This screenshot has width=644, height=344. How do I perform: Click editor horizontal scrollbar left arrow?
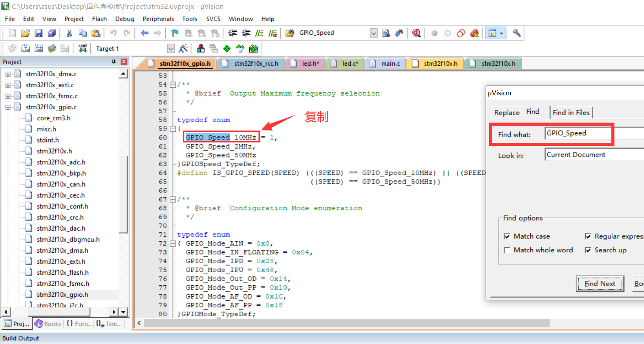tap(139, 323)
